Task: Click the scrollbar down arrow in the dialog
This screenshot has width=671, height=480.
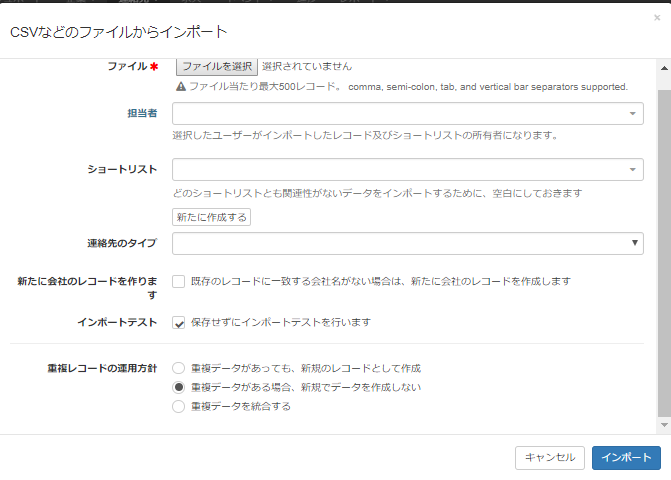Action: 664,425
